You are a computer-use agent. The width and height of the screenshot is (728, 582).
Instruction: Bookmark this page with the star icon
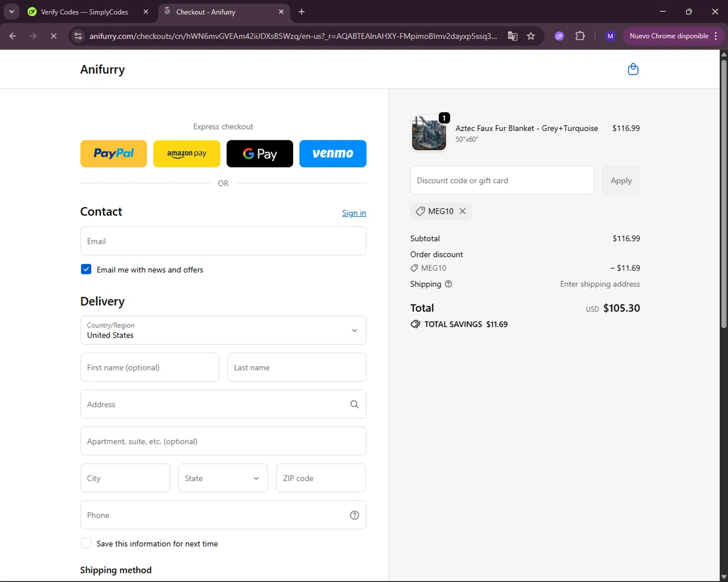point(531,36)
